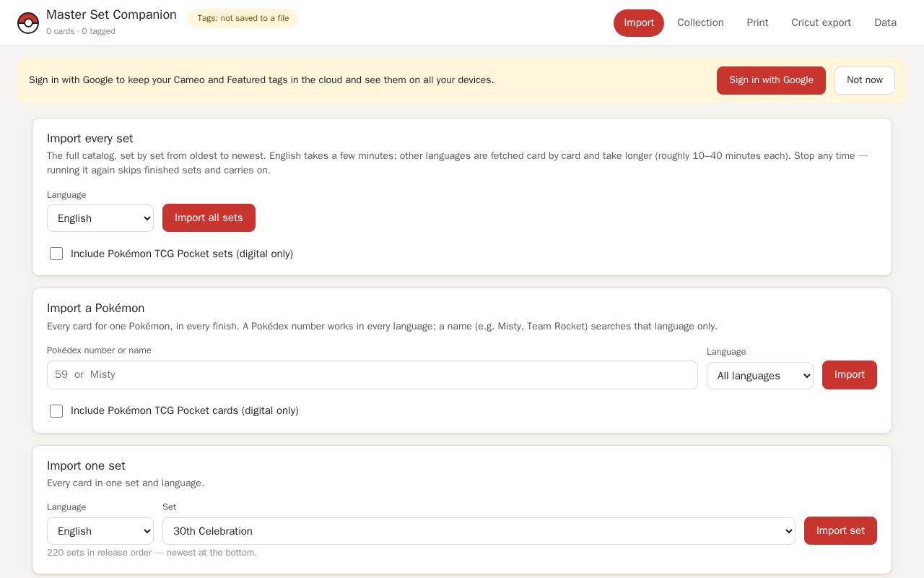Click the 'Tags: not saved to a file' badge
The height and width of the screenshot is (578, 924).
(x=243, y=18)
